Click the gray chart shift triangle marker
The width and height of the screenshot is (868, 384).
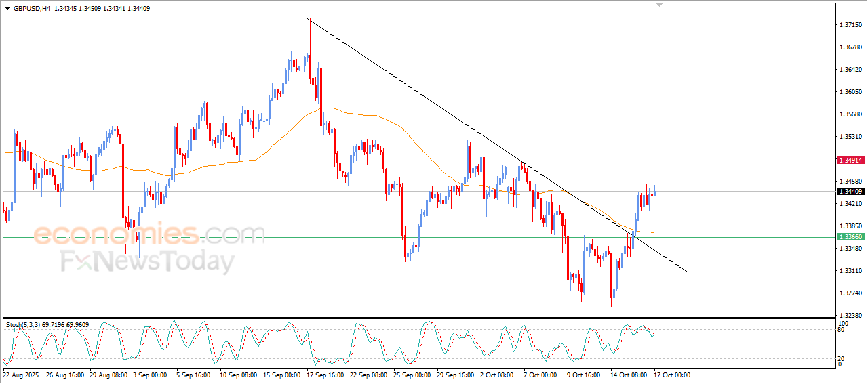660,5
